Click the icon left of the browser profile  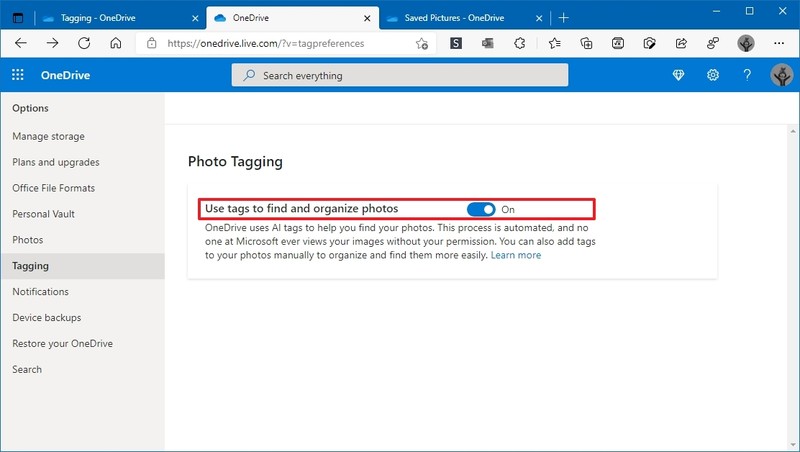tap(713, 43)
